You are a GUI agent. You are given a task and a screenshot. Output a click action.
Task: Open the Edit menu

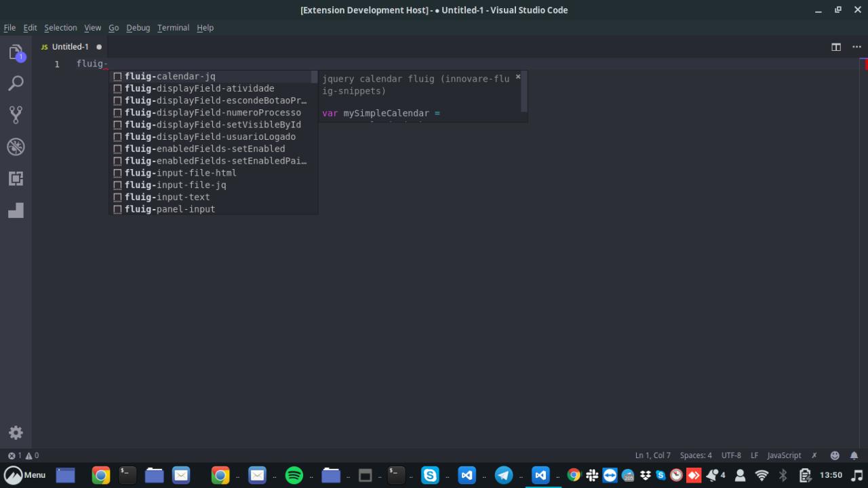[x=30, y=28]
